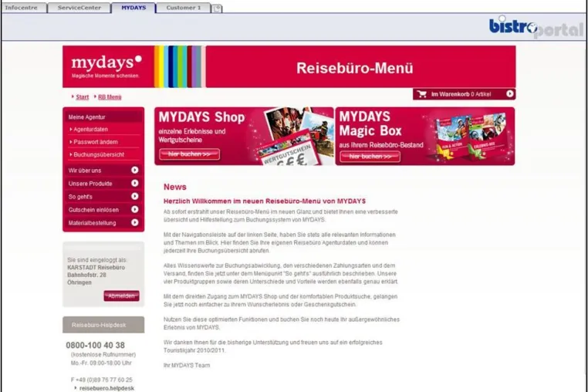Expand Materialbestellung arrow icon
588x392 pixels.
coord(134,222)
